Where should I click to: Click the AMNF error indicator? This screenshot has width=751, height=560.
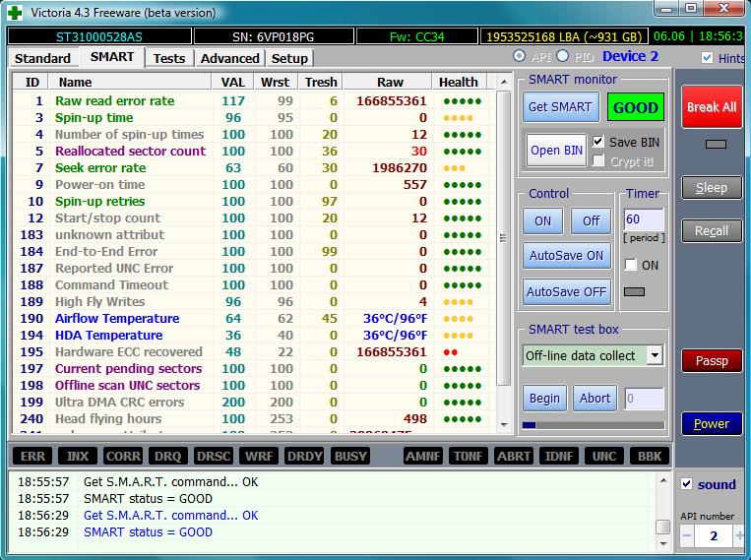click(x=423, y=457)
